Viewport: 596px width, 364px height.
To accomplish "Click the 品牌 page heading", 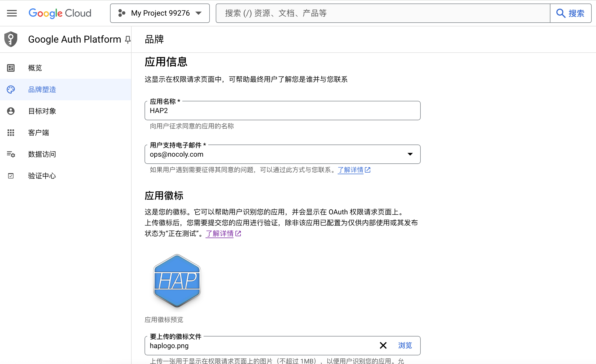I will (154, 39).
